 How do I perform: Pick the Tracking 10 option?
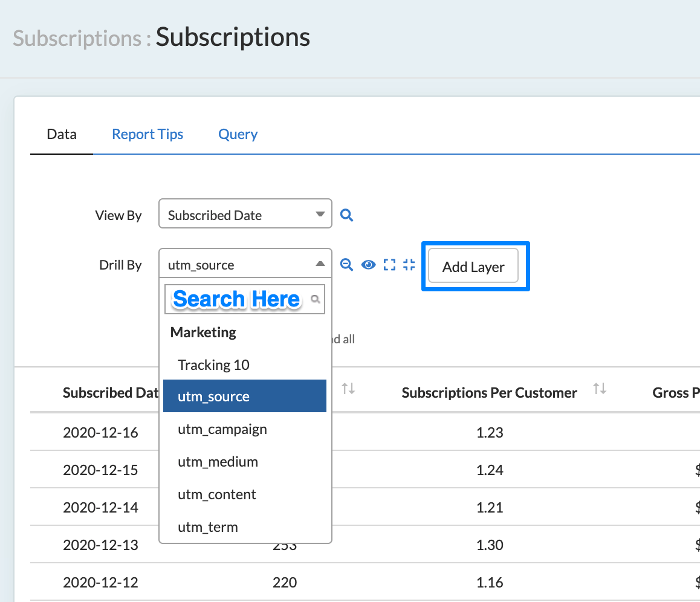click(213, 364)
